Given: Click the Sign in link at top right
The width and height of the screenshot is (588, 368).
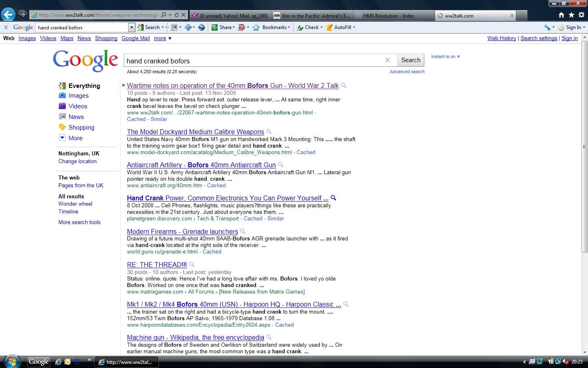Looking at the screenshot, I should (x=570, y=38).
